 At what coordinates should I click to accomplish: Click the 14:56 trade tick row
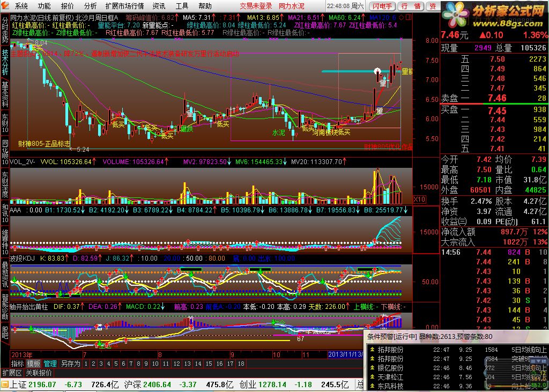(x=494, y=252)
